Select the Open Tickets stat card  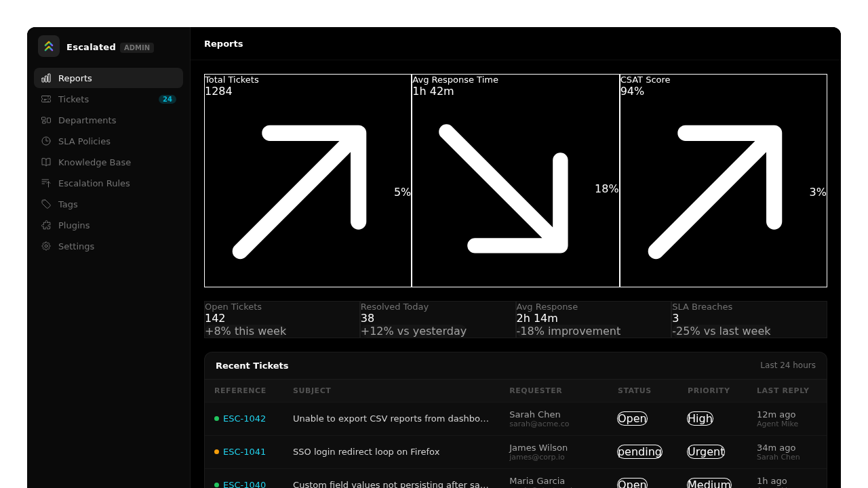tap(282, 319)
